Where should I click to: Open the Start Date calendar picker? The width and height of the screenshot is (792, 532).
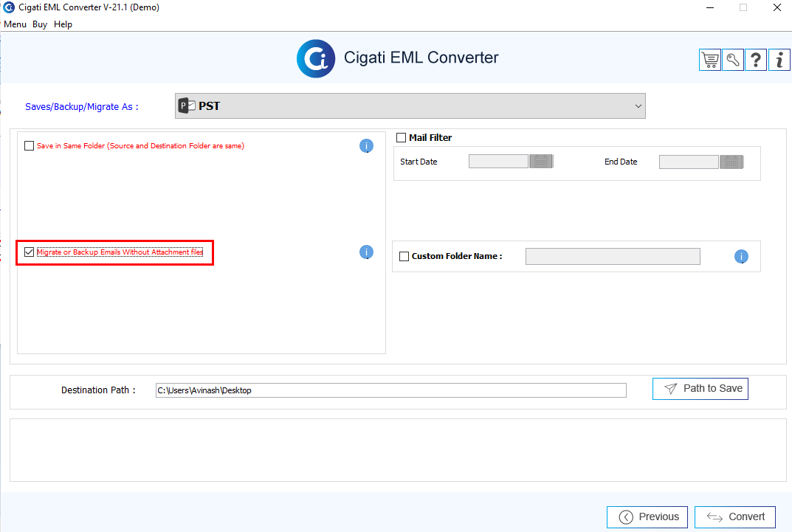point(542,162)
